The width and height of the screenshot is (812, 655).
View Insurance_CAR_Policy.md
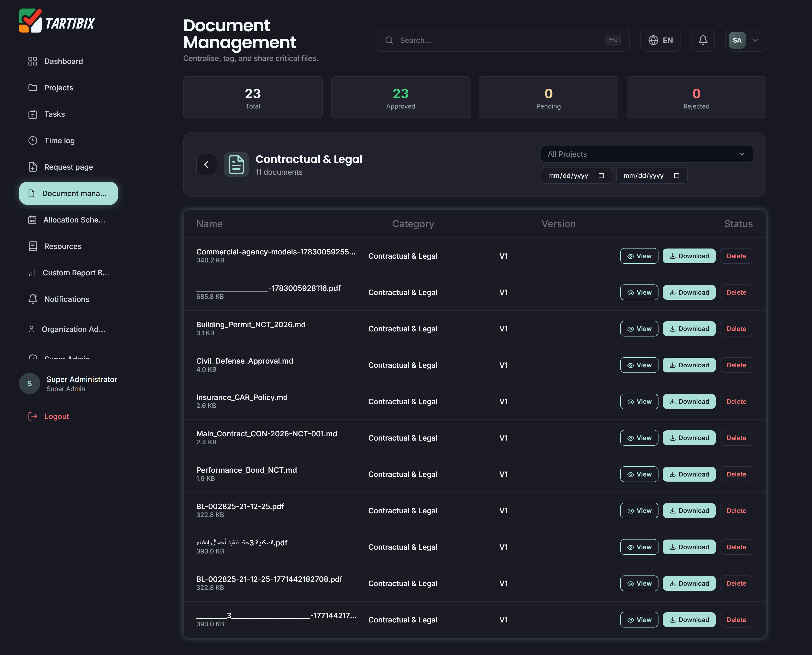point(639,401)
